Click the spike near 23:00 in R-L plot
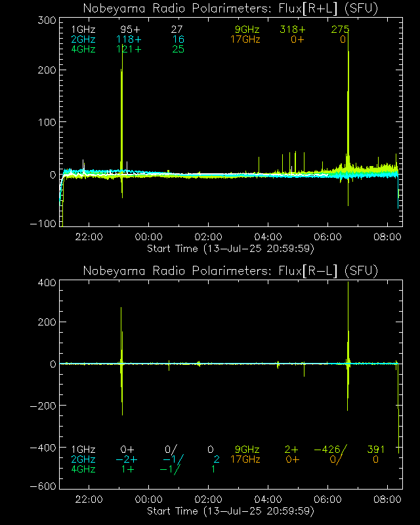420x525 pixels. [x=121, y=362]
